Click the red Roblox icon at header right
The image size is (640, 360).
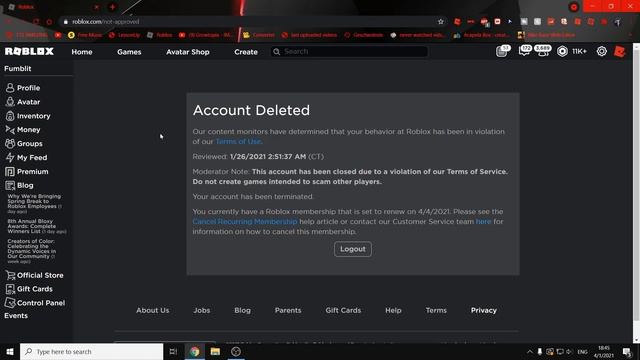pos(620,51)
